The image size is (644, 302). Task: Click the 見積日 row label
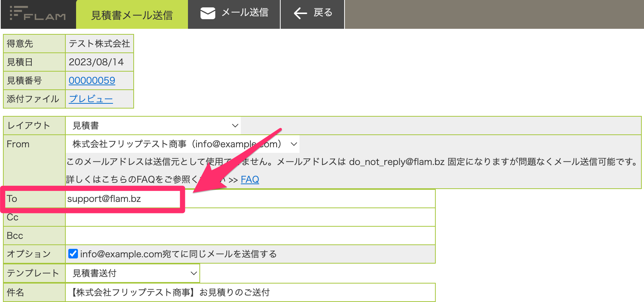(20, 62)
